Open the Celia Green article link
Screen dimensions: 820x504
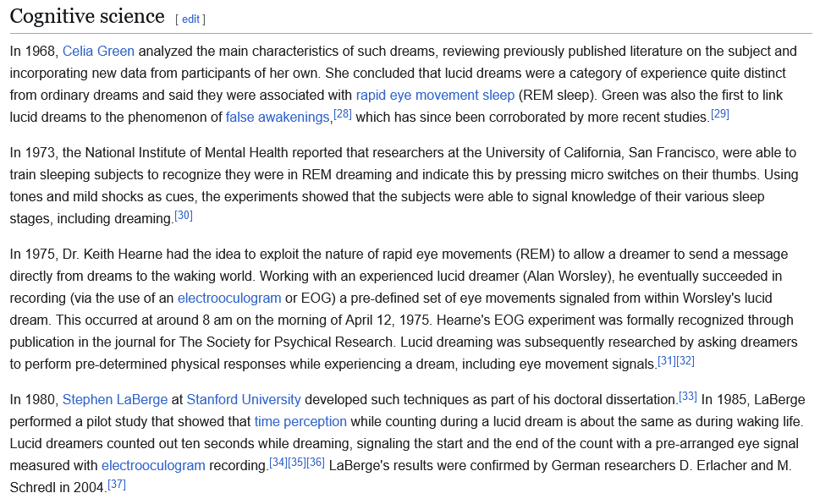pyautogui.click(x=98, y=52)
